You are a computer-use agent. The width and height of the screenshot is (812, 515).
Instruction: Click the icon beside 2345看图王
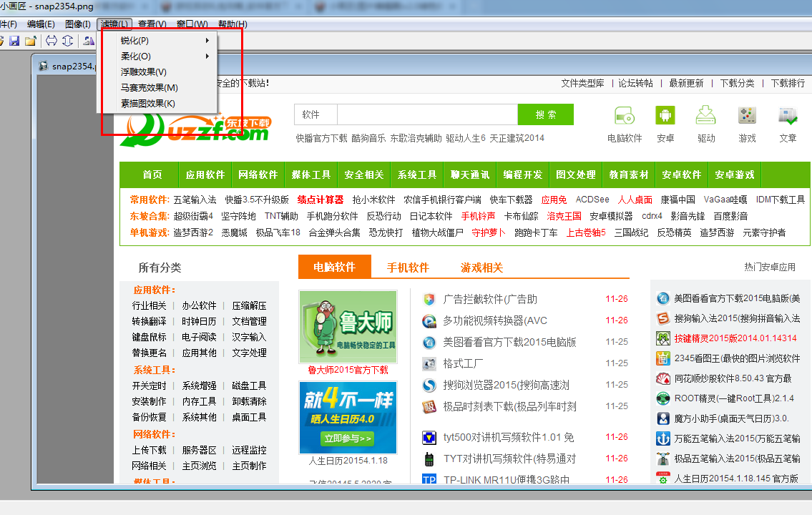(663, 358)
